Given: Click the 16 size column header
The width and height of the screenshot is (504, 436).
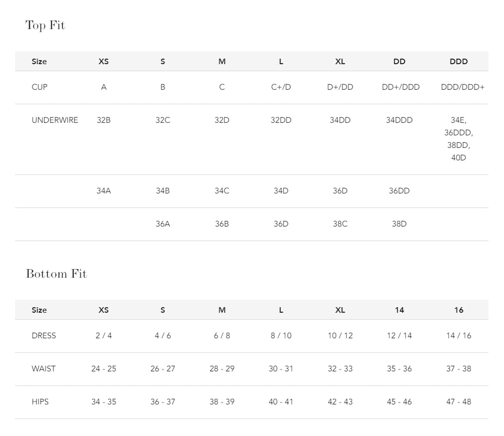Looking at the screenshot, I should pos(458,310).
